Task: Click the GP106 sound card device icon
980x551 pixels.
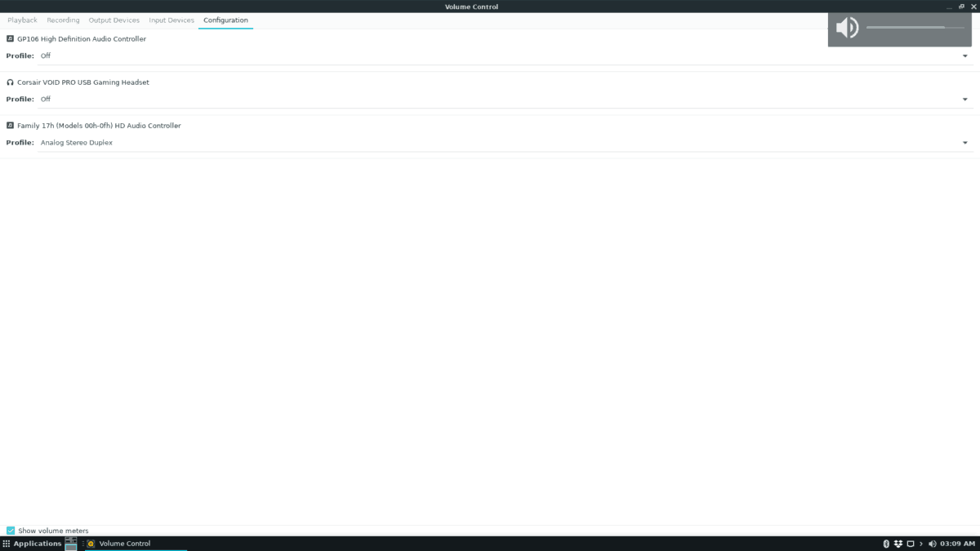Action: point(10,38)
